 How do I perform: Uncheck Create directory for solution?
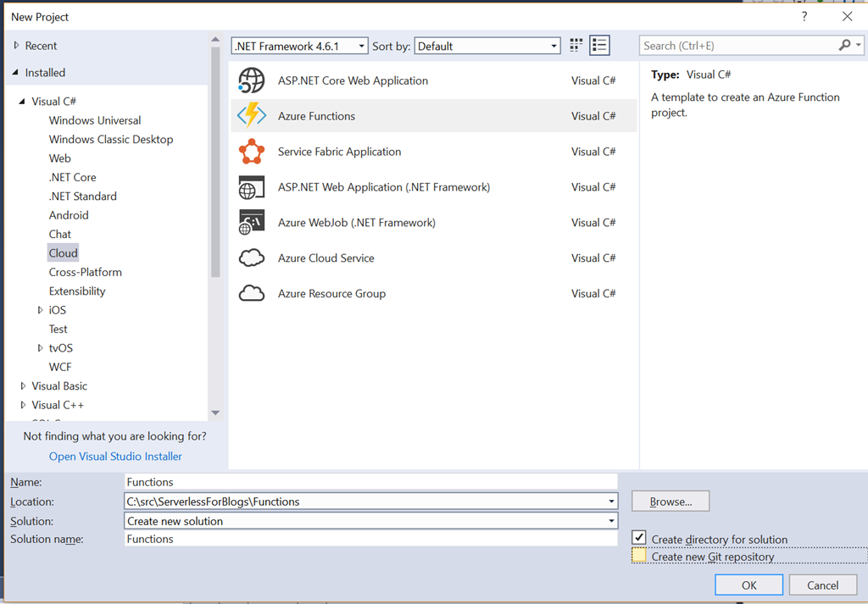pyautogui.click(x=638, y=539)
